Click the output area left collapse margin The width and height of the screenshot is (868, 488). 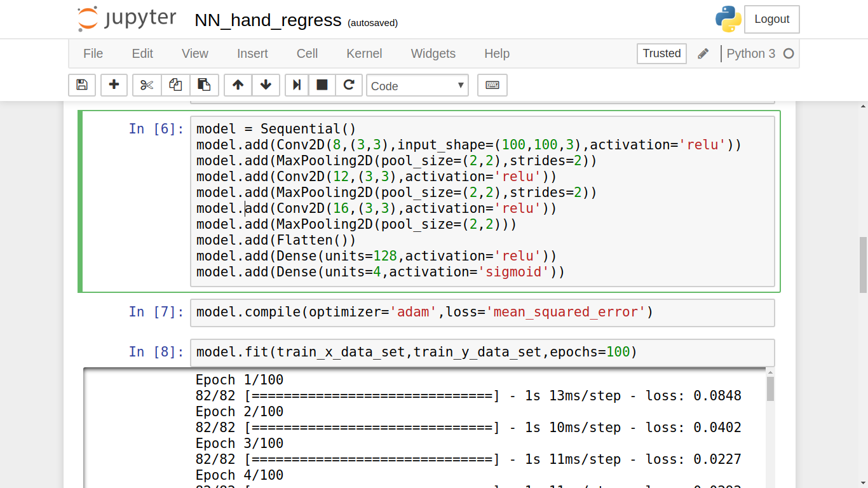pos(136,428)
